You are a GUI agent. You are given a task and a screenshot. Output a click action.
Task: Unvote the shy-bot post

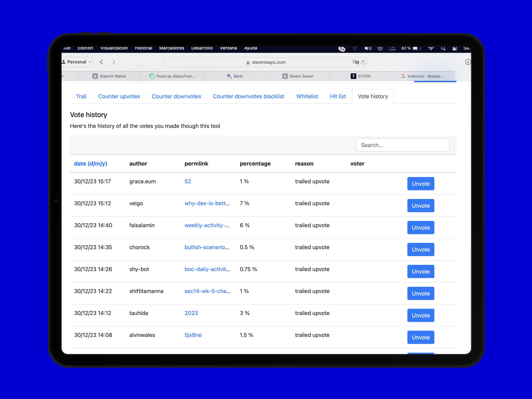pos(421,271)
